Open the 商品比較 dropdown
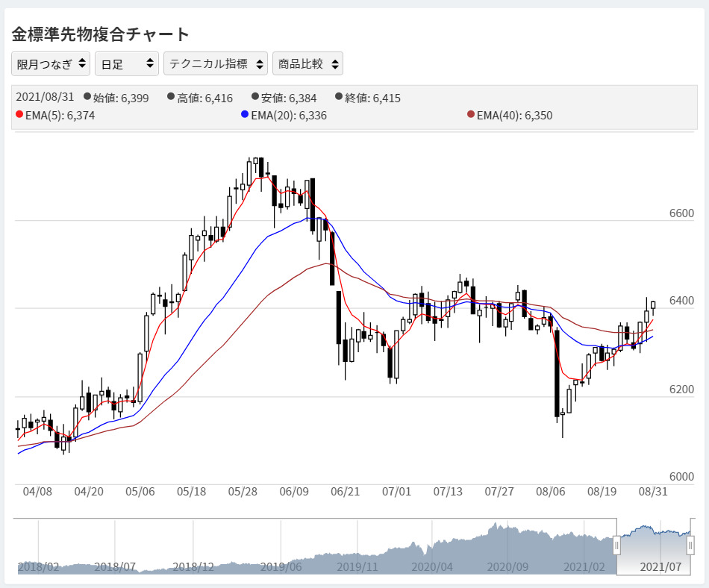Screen dimensions: 709x588 point(307,64)
